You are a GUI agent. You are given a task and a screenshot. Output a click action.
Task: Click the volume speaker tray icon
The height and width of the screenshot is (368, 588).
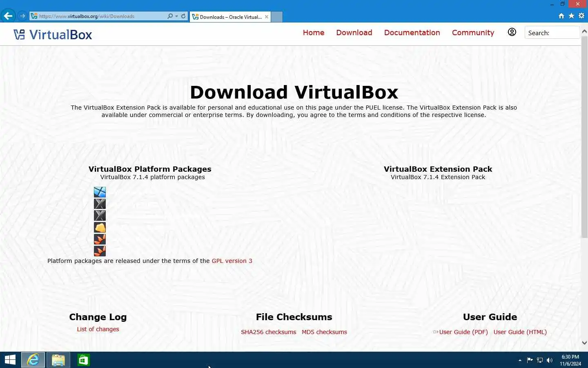click(x=550, y=360)
